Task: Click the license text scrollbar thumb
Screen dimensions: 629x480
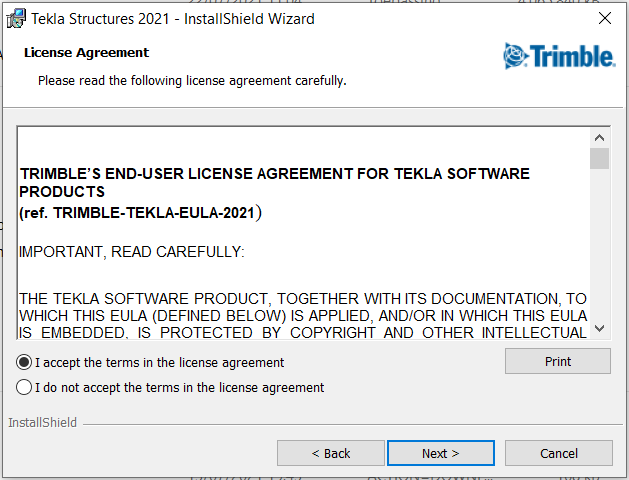Action: tap(599, 158)
